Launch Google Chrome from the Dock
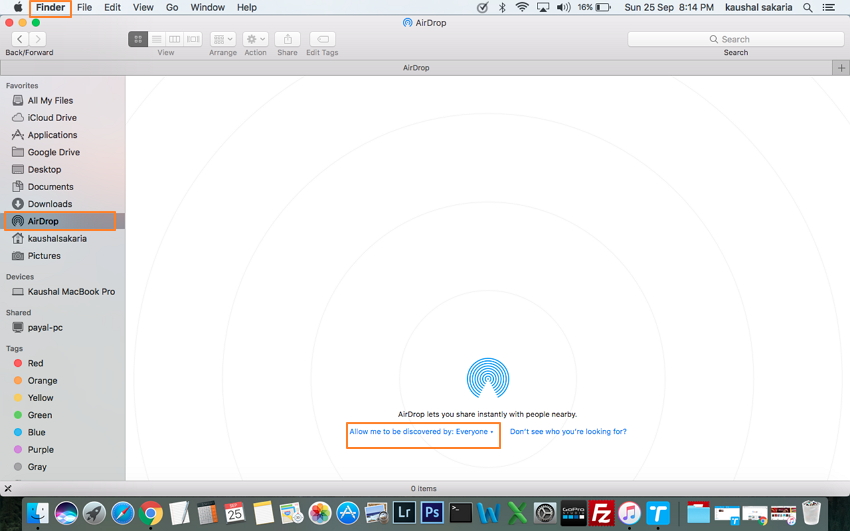The width and height of the screenshot is (850, 531). point(151,513)
